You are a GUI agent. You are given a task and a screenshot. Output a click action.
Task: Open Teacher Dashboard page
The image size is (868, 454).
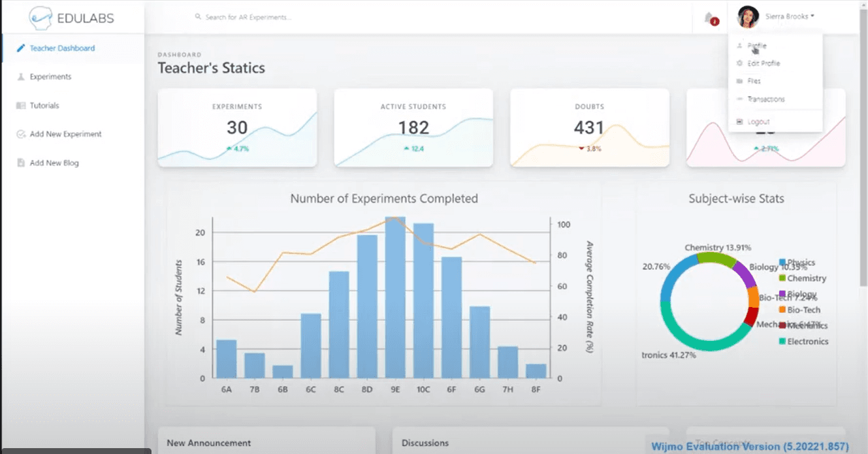[62, 48]
